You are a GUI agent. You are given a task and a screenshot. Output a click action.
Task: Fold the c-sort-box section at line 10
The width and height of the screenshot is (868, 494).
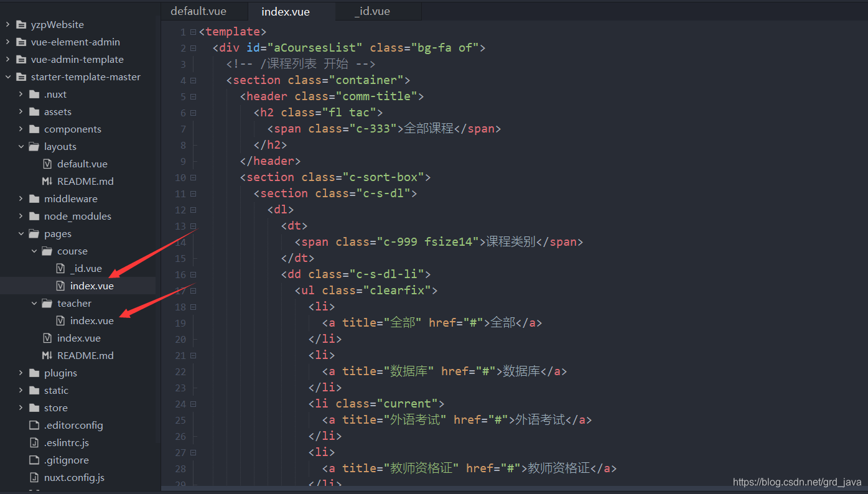[194, 177]
